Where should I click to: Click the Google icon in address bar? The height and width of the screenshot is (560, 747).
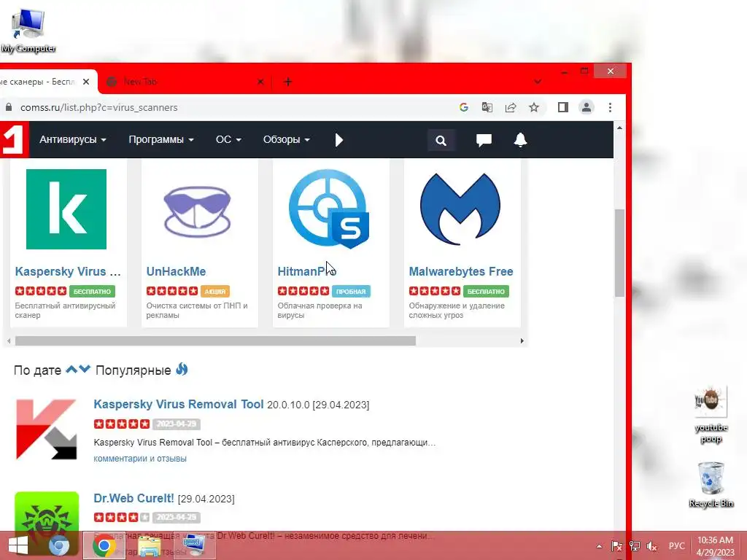click(x=463, y=108)
